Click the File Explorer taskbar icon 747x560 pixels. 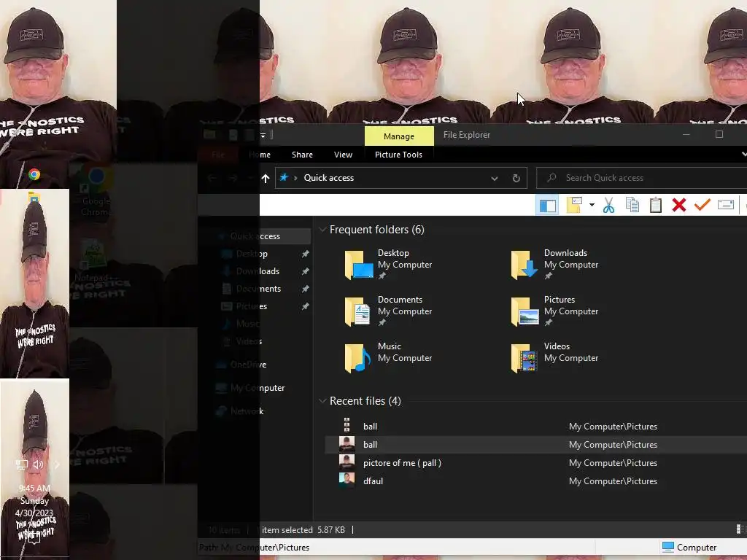coord(34,197)
